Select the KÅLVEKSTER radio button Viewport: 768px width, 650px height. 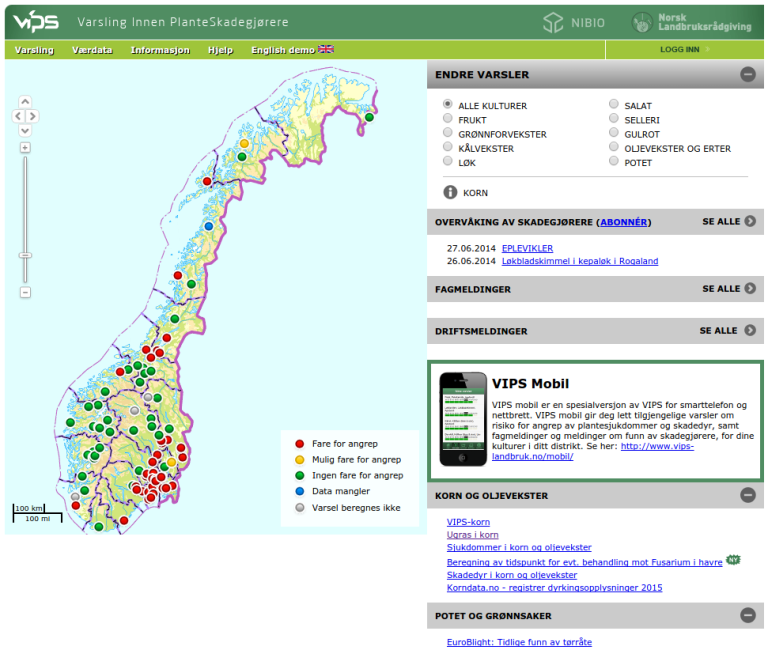pos(447,146)
